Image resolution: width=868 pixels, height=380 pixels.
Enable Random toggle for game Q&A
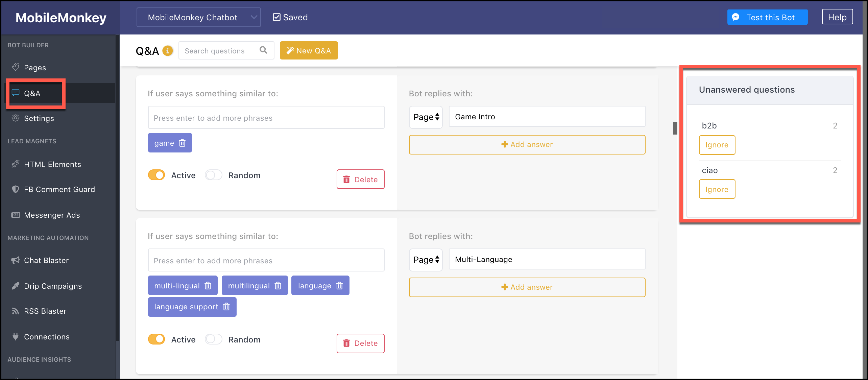[214, 175]
